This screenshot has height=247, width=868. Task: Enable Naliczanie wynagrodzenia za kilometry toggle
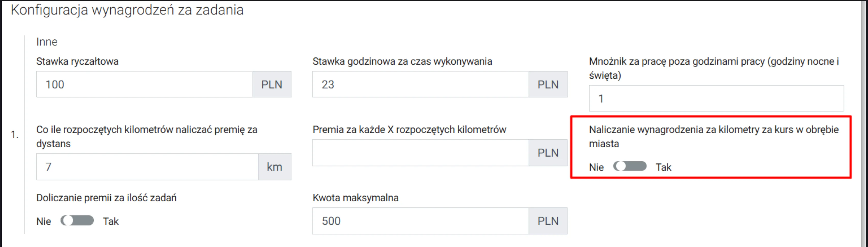[630, 166]
